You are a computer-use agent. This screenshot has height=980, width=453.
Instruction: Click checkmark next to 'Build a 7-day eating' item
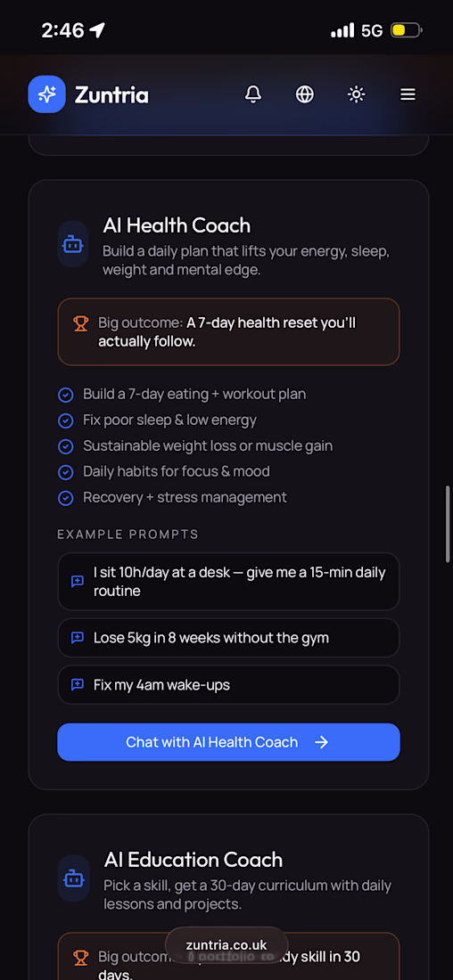tap(66, 395)
